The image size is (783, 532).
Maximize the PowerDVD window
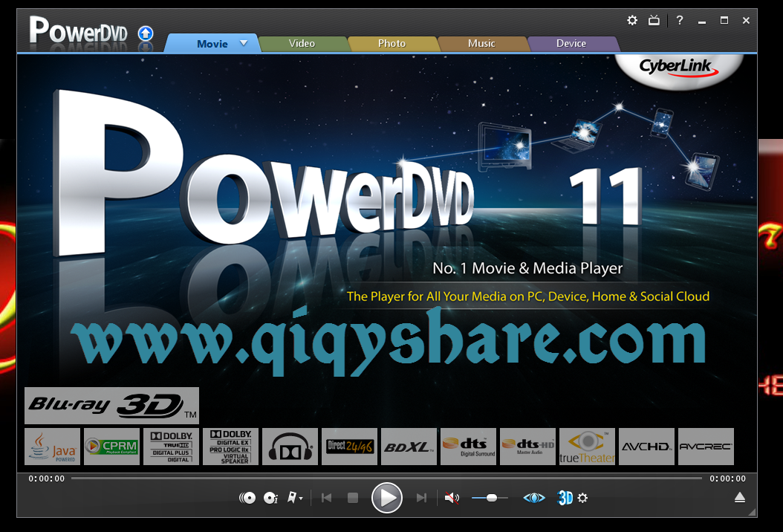coord(724,21)
